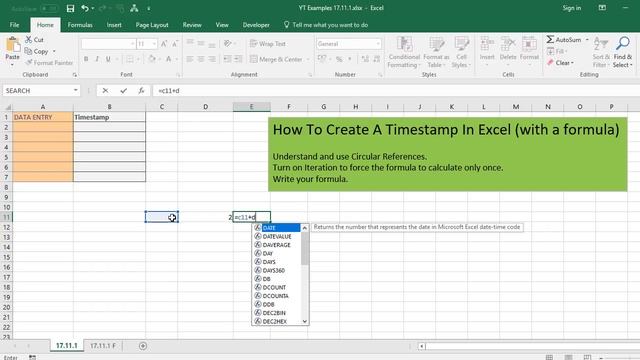This screenshot has height=360, width=640.
Task: Open Conditional Formatting tool
Action: click(404, 52)
